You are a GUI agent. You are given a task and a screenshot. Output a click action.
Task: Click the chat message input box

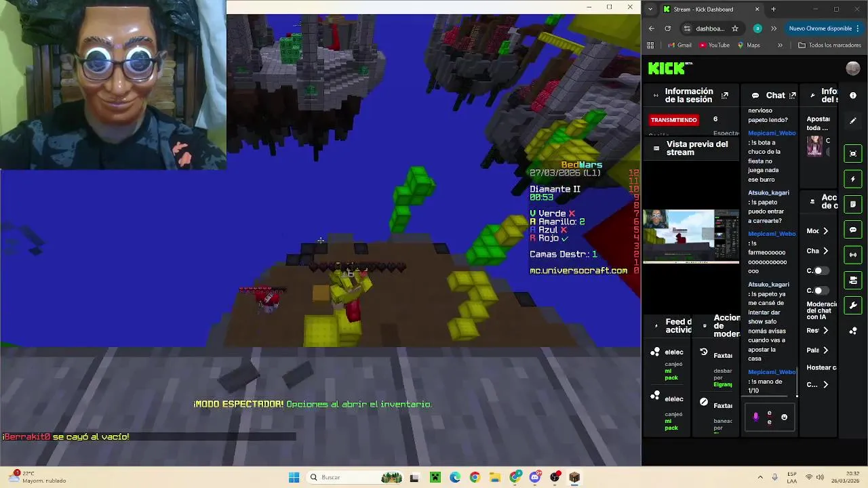(x=770, y=417)
